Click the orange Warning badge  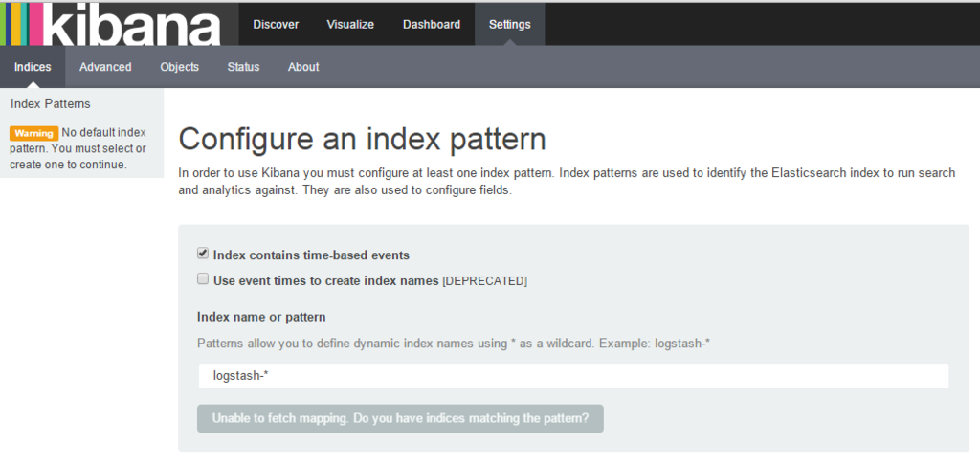33,133
